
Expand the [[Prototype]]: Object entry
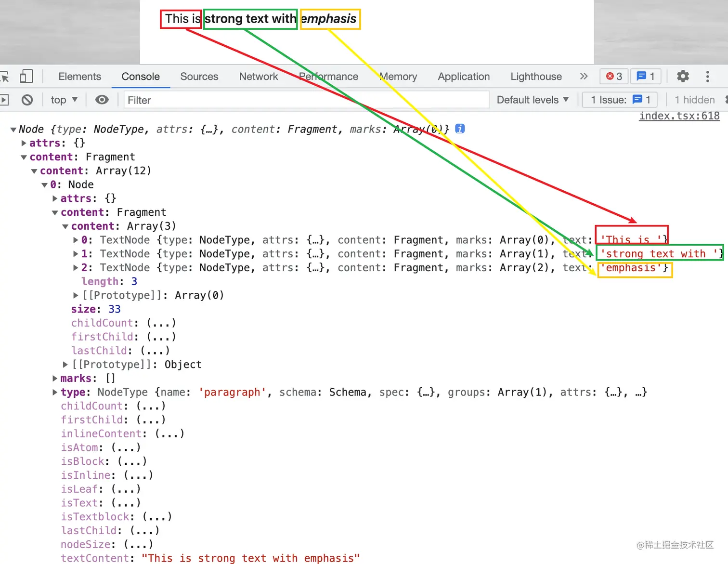(x=65, y=365)
